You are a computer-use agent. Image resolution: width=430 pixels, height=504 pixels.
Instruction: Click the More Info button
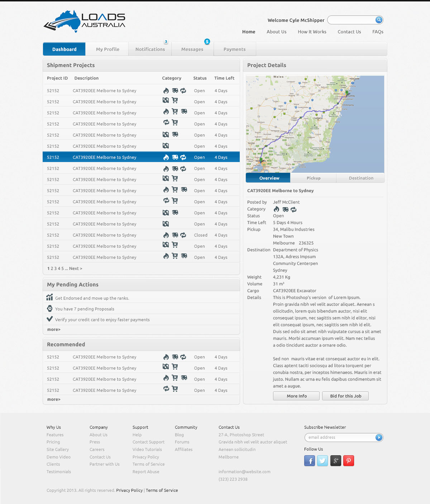297,396
